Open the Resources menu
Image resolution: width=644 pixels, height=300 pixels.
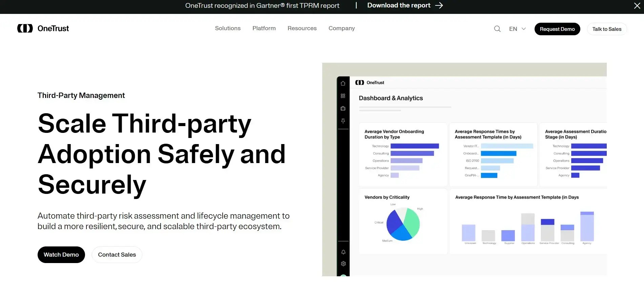pos(302,28)
